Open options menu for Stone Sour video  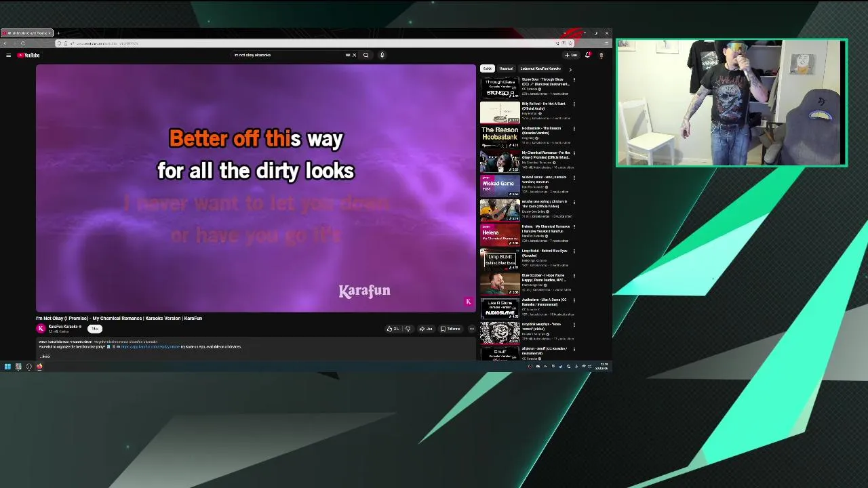click(x=574, y=80)
